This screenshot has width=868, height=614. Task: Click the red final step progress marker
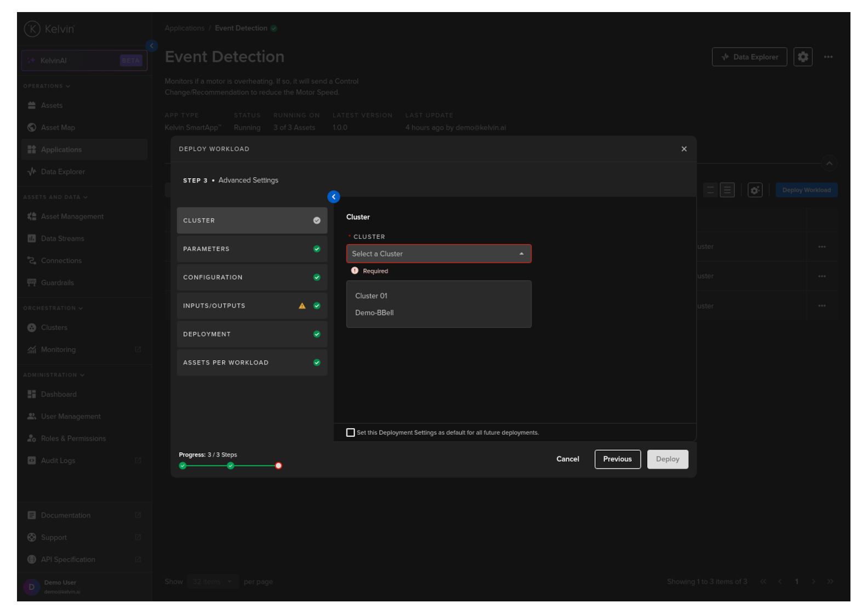(278, 466)
